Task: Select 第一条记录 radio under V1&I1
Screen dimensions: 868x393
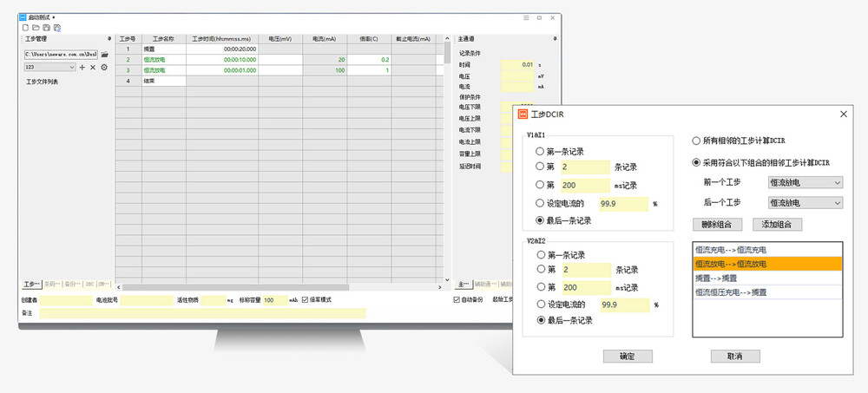Action: pyautogui.click(x=541, y=150)
